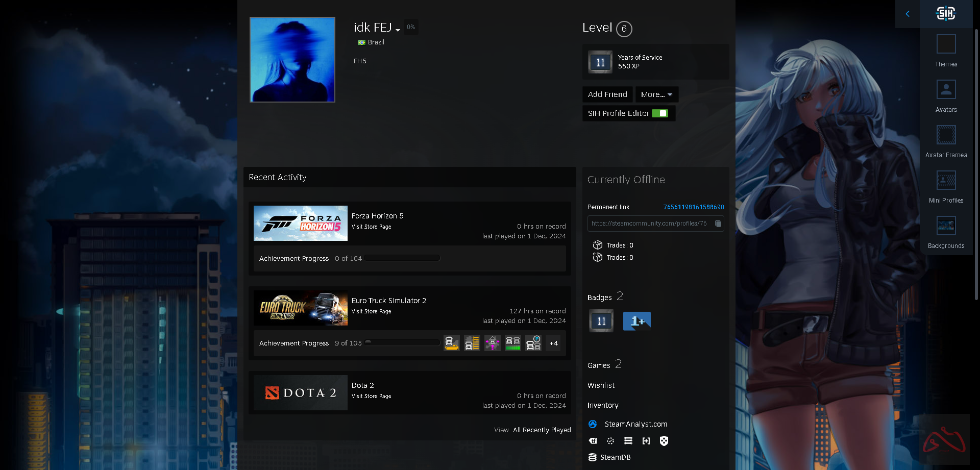Collapse the SIH sidebar with the chevron

tap(908, 14)
